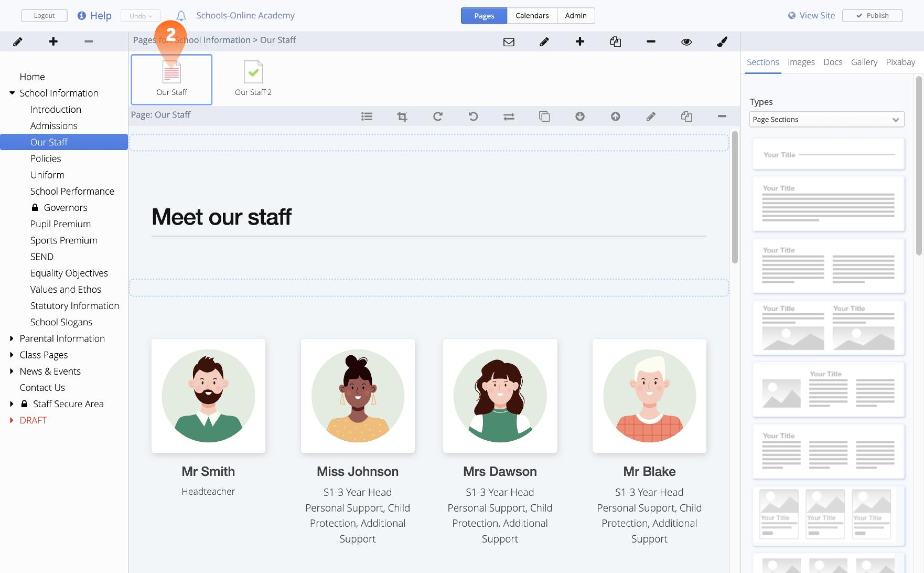The width and height of the screenshot is (924, 573).
Task: Open the Undo dropdown
Action: click(141, 16)
